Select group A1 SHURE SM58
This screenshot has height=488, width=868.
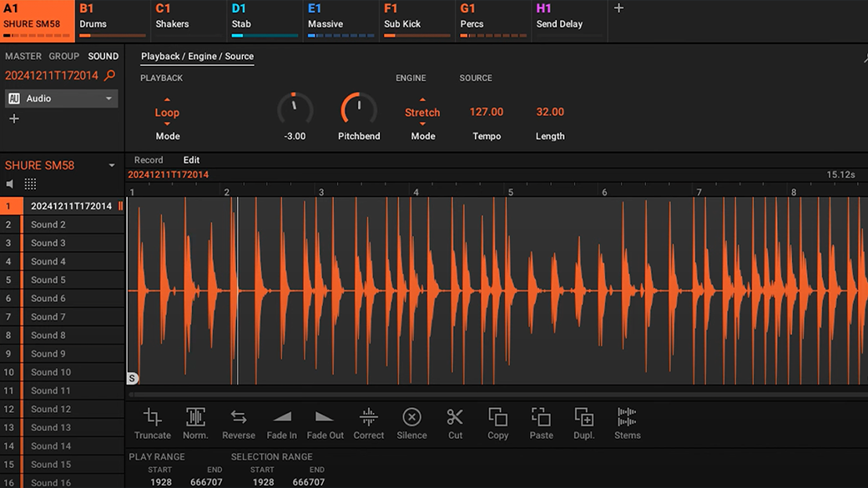37,21
